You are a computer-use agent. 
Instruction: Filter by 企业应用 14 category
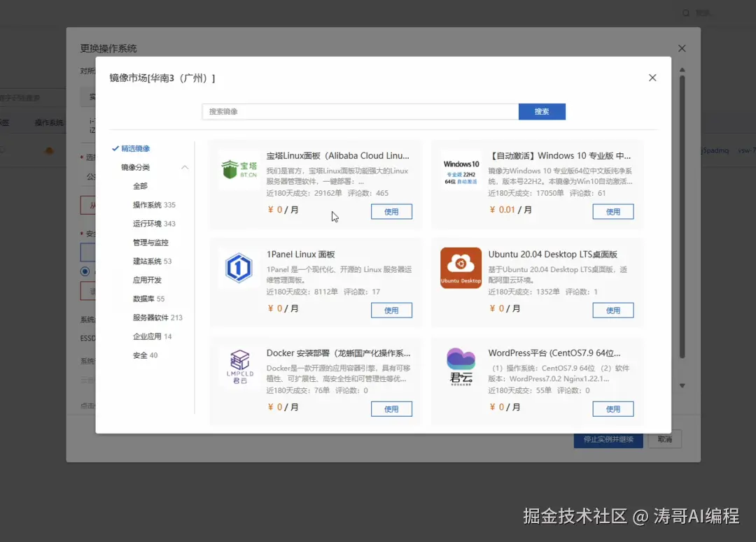153,336
